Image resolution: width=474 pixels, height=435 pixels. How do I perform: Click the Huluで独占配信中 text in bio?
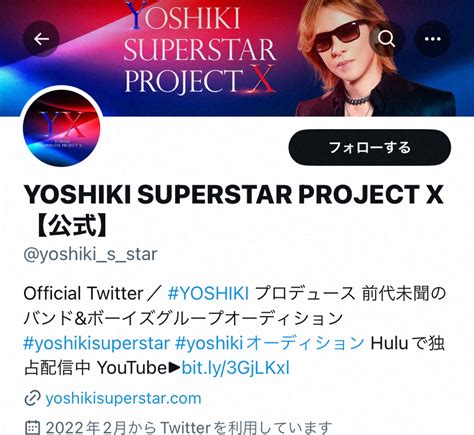234,355
